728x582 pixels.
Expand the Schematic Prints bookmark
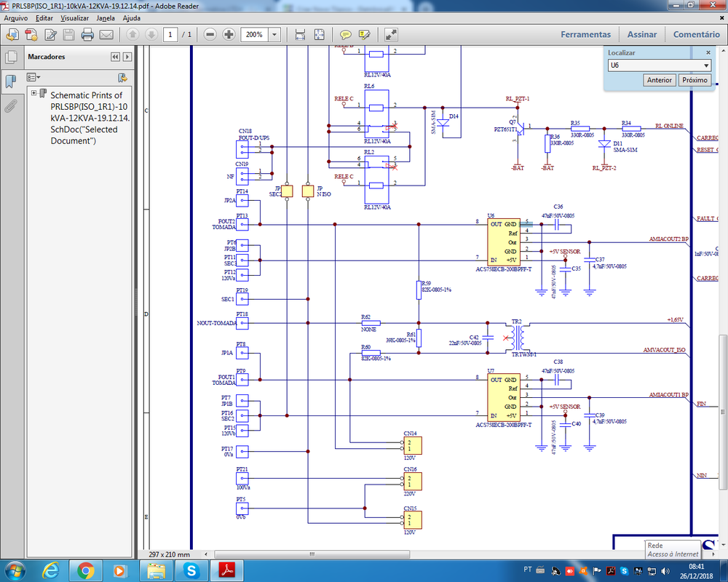(33, 93)
